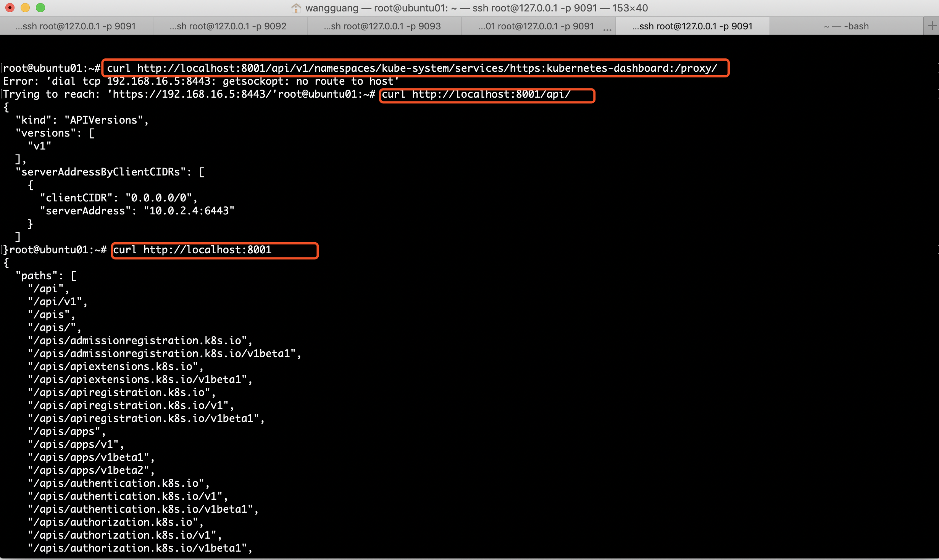Click the "serverAddressByClientCIDRs" line
Image resolution: width=939 pixels, height=560 pixels.
(x=110, y=172)
